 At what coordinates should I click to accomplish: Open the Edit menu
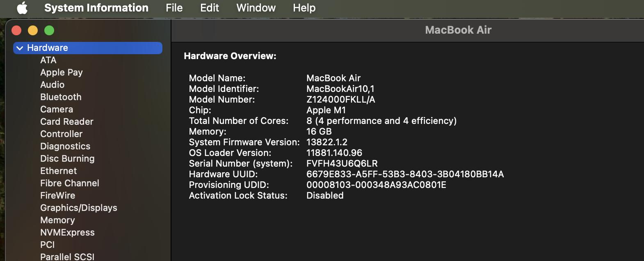point(209,8)
